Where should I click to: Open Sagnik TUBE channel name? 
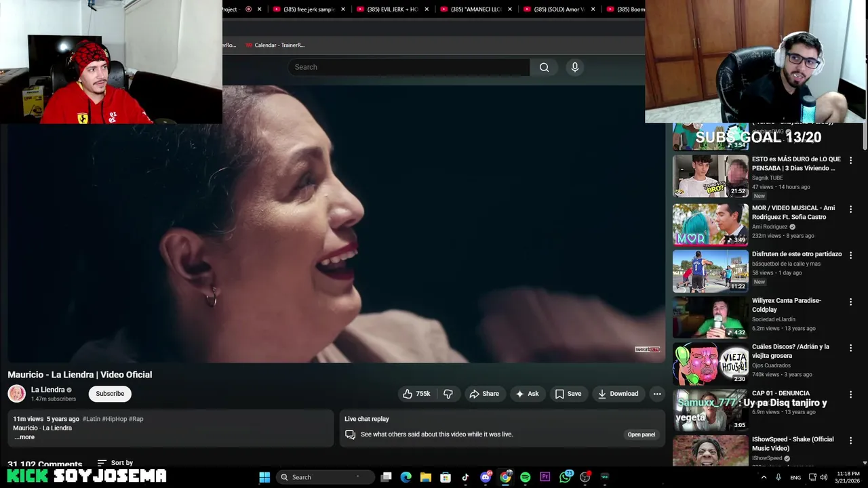[x=767, y=178]
